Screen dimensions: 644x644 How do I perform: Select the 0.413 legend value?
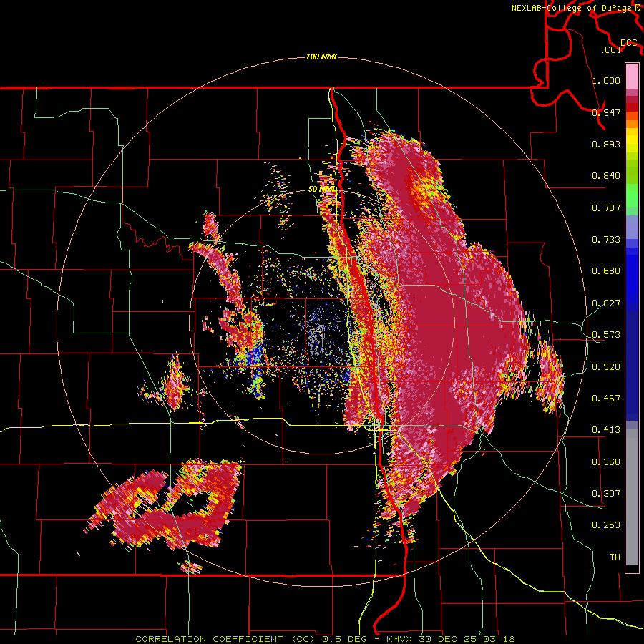click(606, 430)
